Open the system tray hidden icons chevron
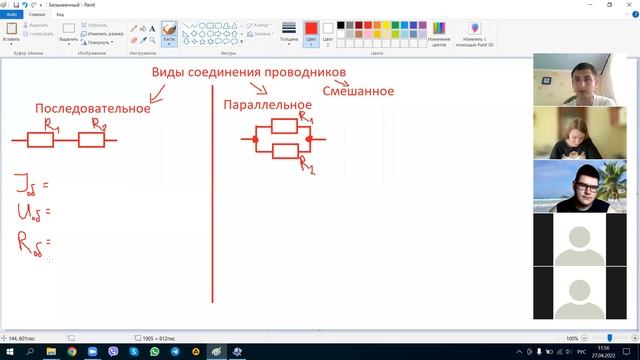Screen dimensions: 640x360 519,351
